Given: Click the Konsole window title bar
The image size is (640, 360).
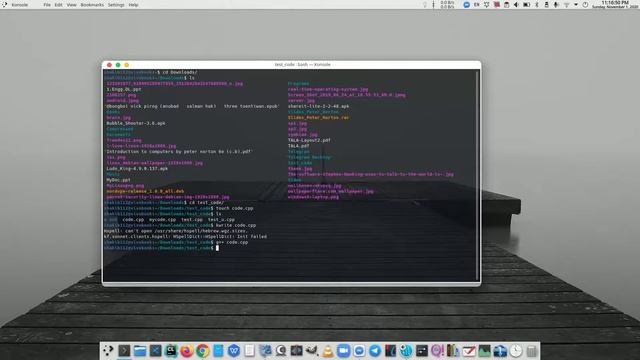Looking at the screenshot, I should 291,64.
